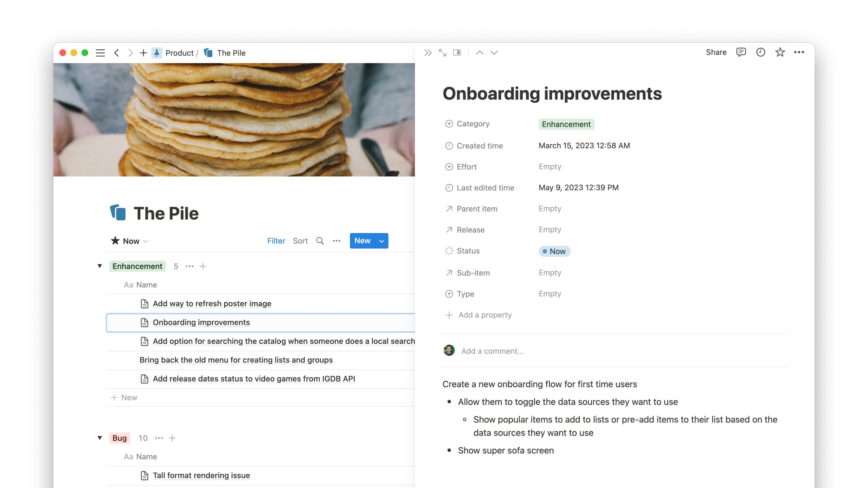Collapse the Bug group triangle
This screenshot has width=868, height=488.
tap(100, 438)
